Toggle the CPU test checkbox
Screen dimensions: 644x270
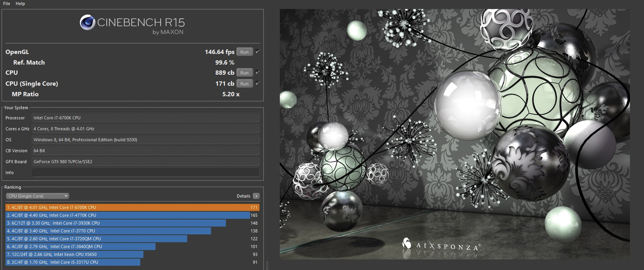[x=258, y=72]
